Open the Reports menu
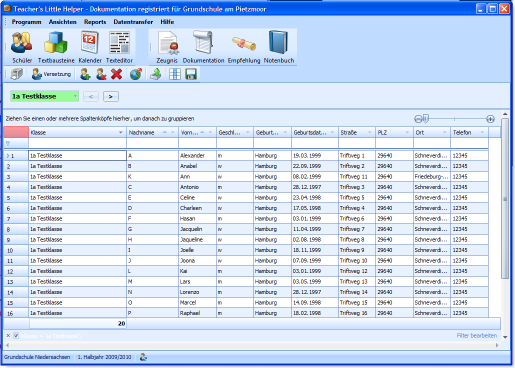The width and height of the screenshot is (515, 368). [x=95, y=22]
